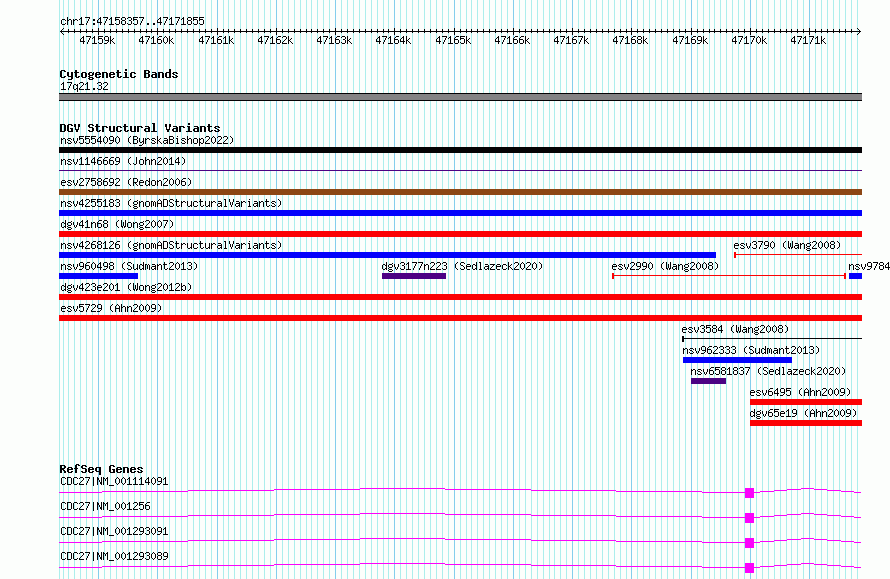Click the 17q21.32 cytogenetic band bar
Image resolution: width=890 pixels, height=579 pixels.
click(x=460, y=97)
